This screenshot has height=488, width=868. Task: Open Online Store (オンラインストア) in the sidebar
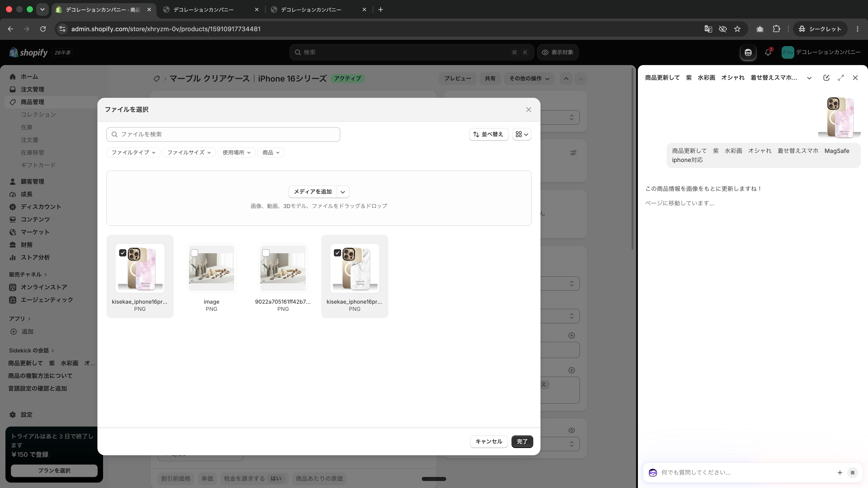(44, 287)
